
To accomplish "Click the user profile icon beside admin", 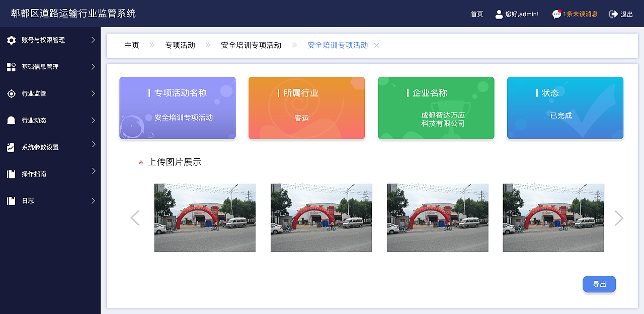I will (x=498, y=14).
